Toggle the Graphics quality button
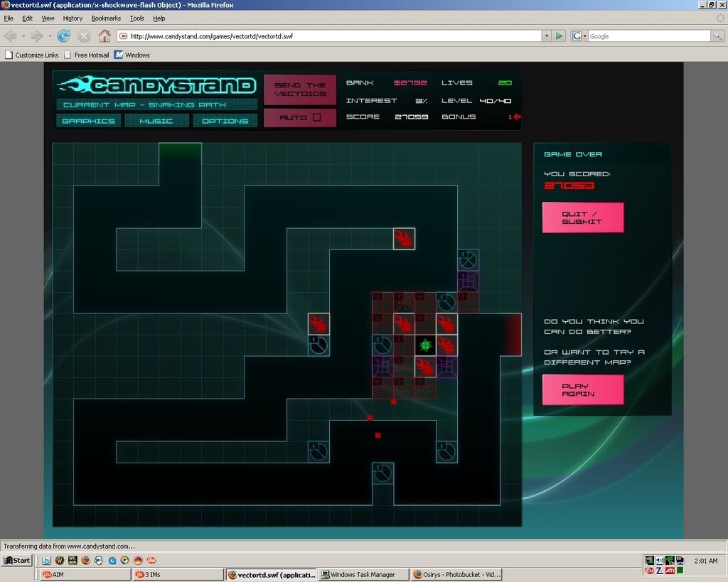This screenshot has width=728, height=582. [88, 121]
